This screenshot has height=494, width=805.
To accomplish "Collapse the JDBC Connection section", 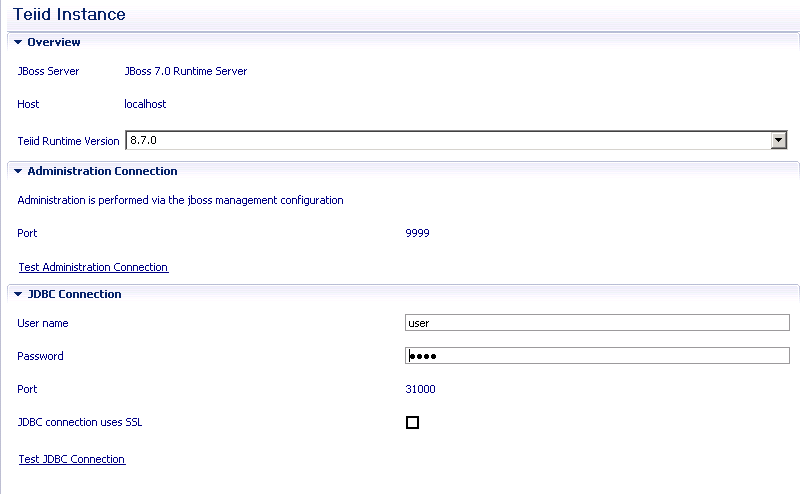I will pyautogui.click(x=18, y=294).
